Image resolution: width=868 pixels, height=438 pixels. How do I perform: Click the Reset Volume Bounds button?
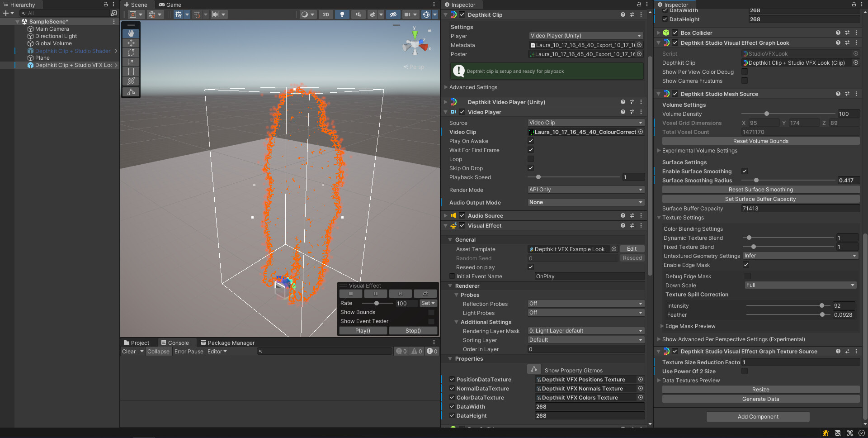760,141
